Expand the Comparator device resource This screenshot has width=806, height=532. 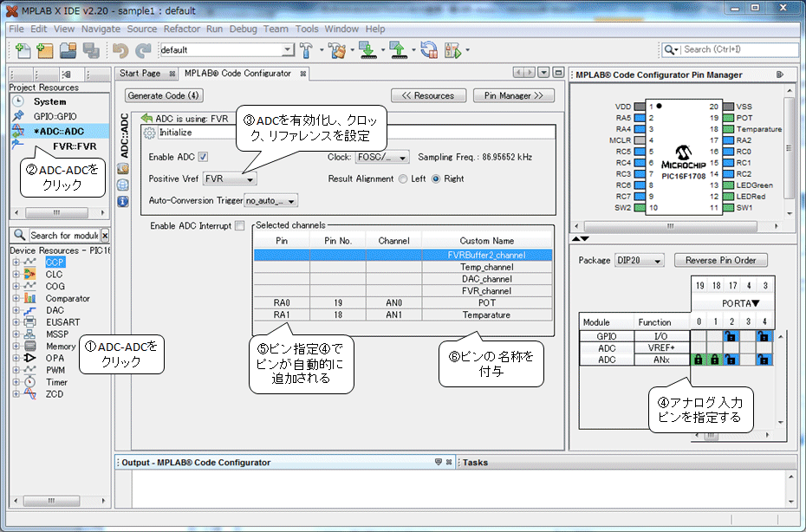click(x=16, y=299)
